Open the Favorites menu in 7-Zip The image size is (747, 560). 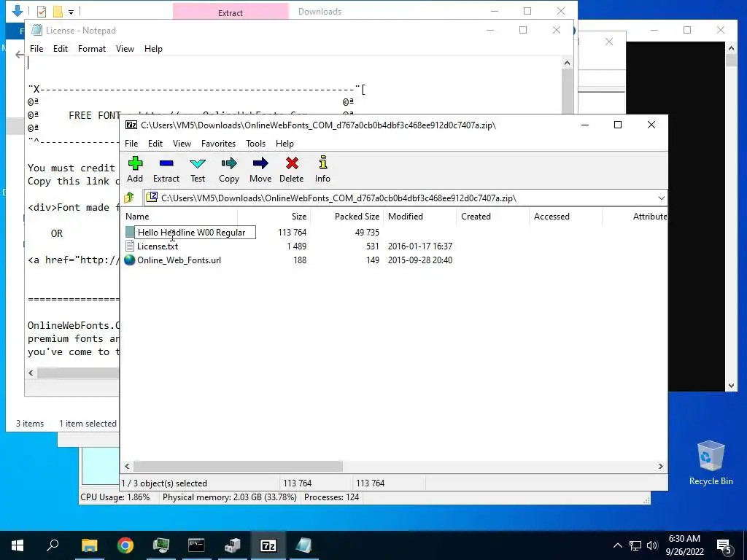coord(218,144)
